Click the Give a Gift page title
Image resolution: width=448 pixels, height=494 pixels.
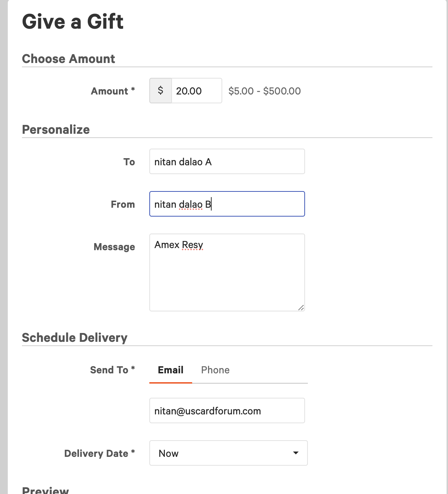(x=73, y=22)
